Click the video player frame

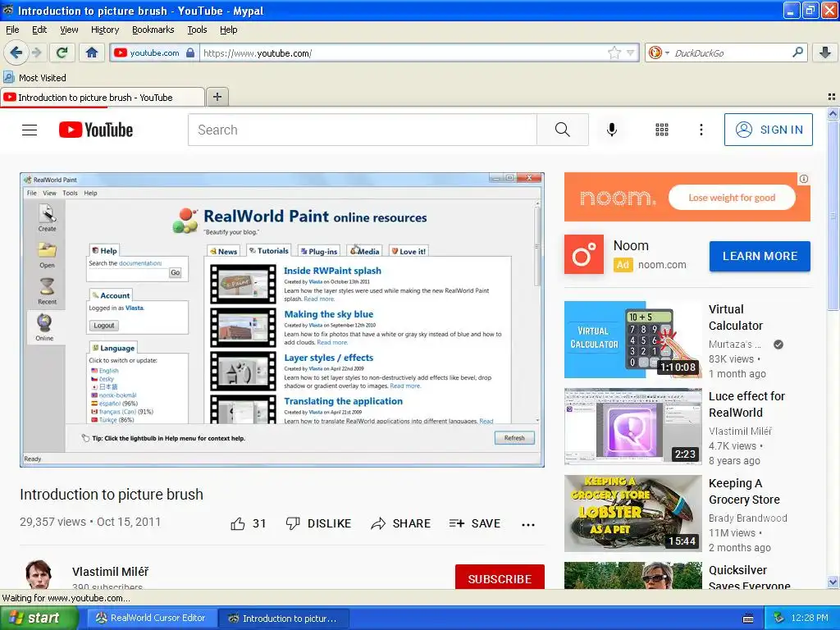point(282,320)
